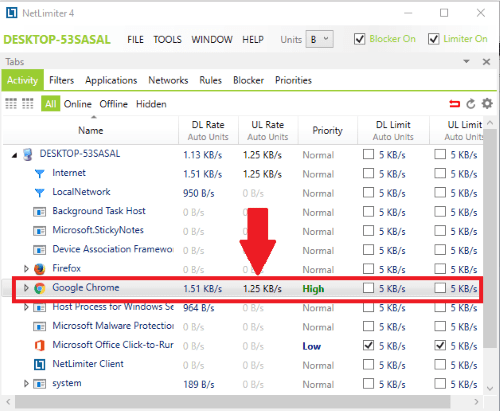Screen dimensions: 500x411
Task: Enable UL Limit for NetLimiter Client
Action: coord(440,364)
